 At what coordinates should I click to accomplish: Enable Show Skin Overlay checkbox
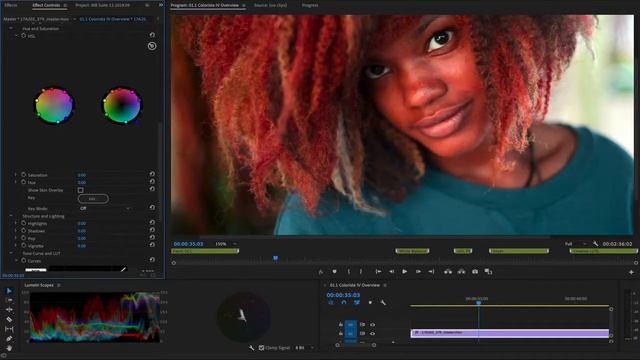coord(80,190)
